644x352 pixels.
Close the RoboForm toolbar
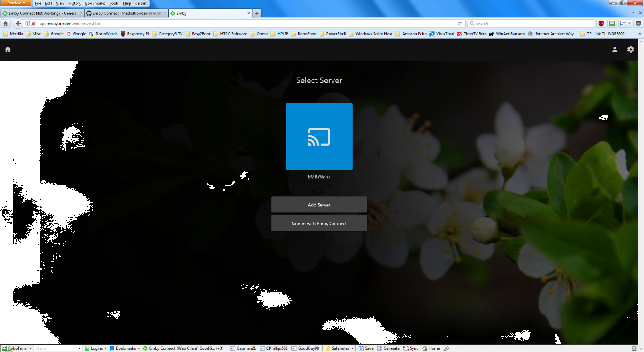point(634,348)
